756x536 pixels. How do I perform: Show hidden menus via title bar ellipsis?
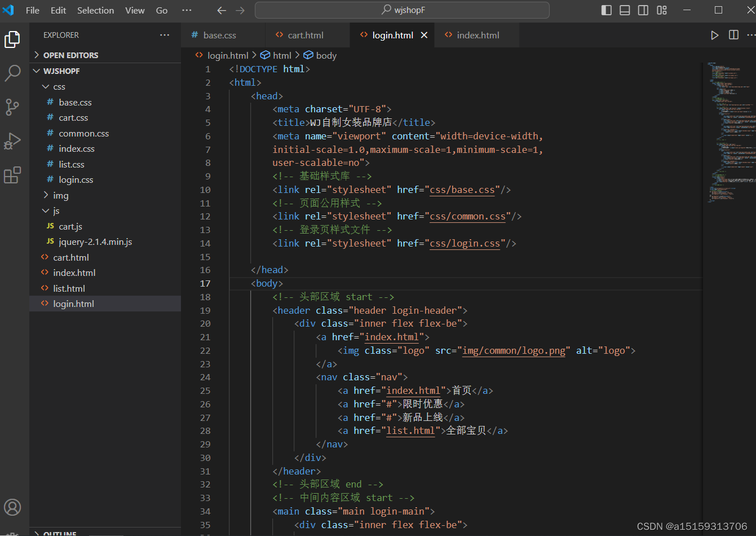pos(187,10)
